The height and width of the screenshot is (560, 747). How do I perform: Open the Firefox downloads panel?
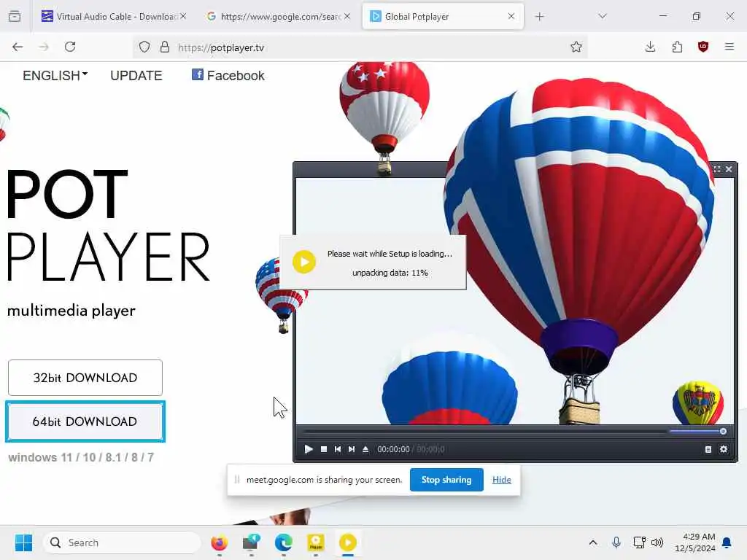[650, 47]
